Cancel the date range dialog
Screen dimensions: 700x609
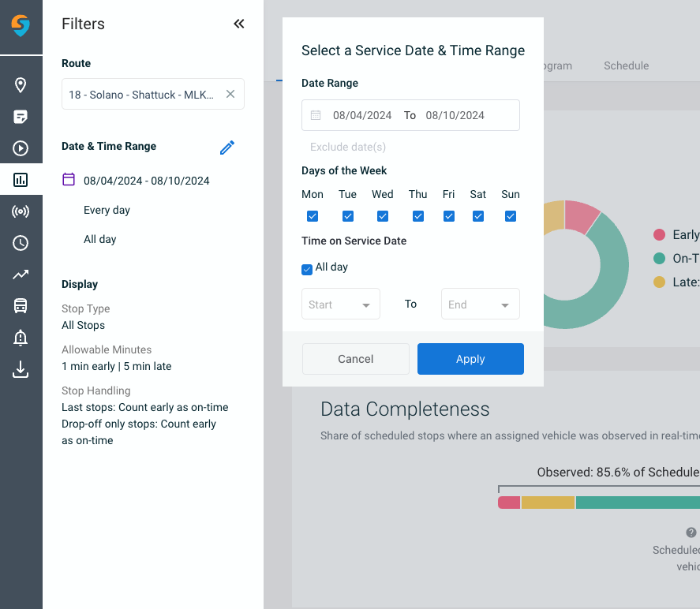[355, 359]
